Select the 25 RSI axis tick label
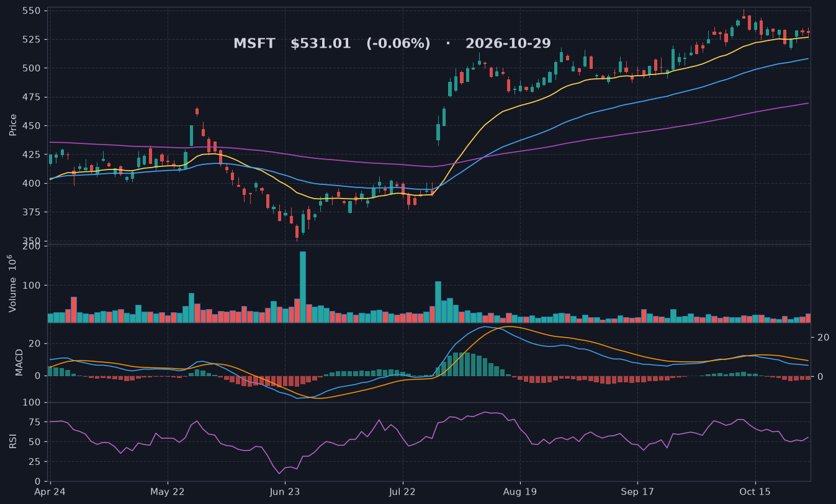 [x=35, y=462]
